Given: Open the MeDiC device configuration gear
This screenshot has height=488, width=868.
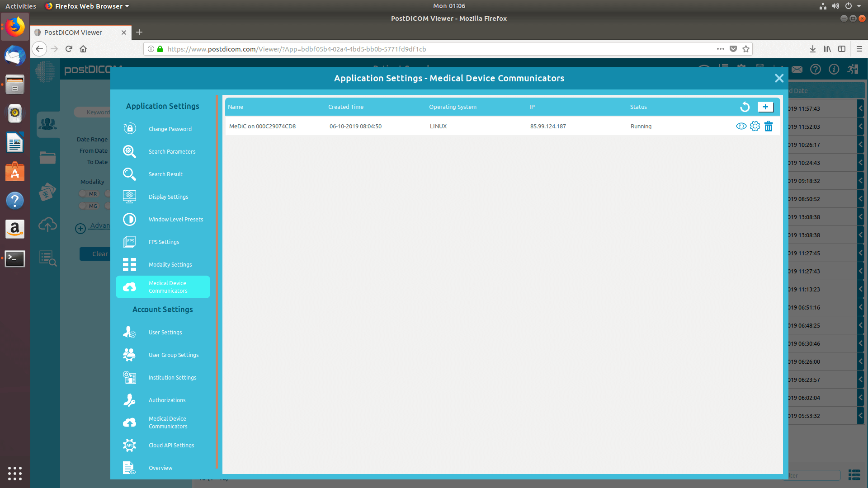Looking at the screenshot, I should click(x=755, y=126).
